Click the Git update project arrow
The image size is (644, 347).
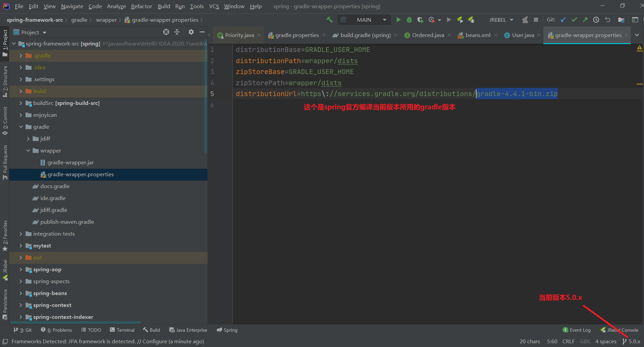click(563, 20)
